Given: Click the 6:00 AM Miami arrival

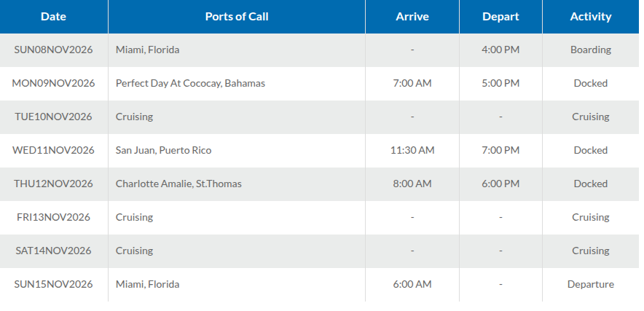Looking at the screenshot, I should click(x=412, y=284).
